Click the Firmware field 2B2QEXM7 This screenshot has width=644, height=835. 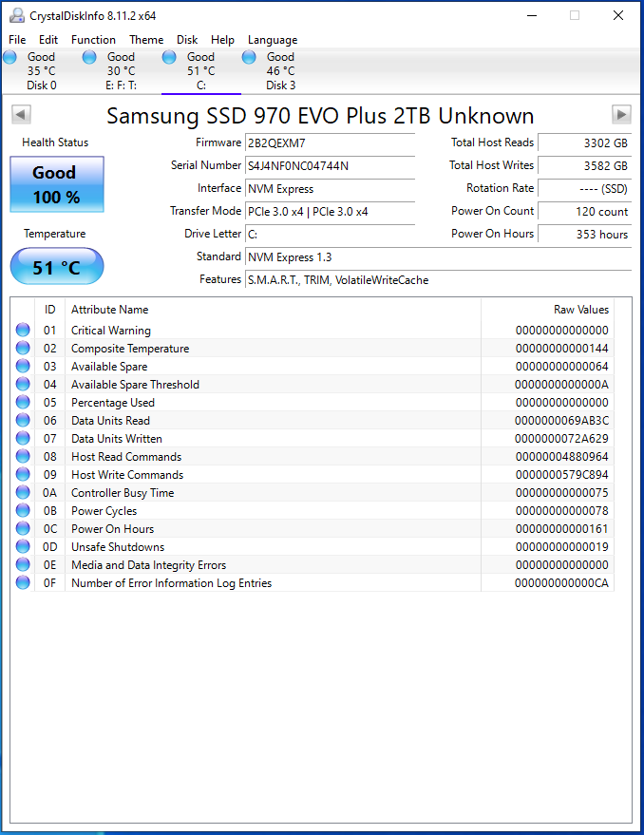330,142
